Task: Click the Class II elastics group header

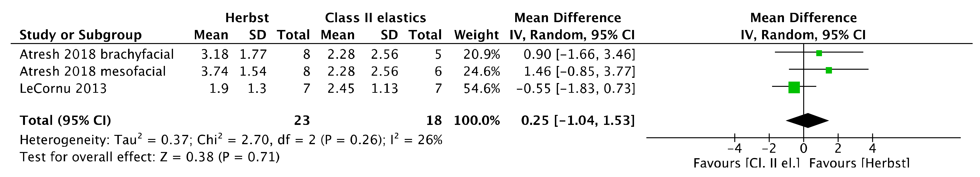Action: point(375,18)
